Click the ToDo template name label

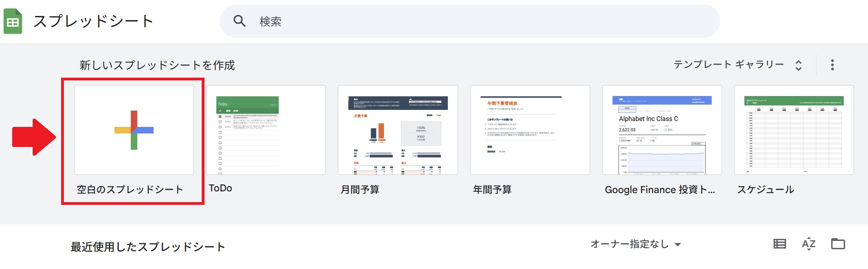coord(220,188)
